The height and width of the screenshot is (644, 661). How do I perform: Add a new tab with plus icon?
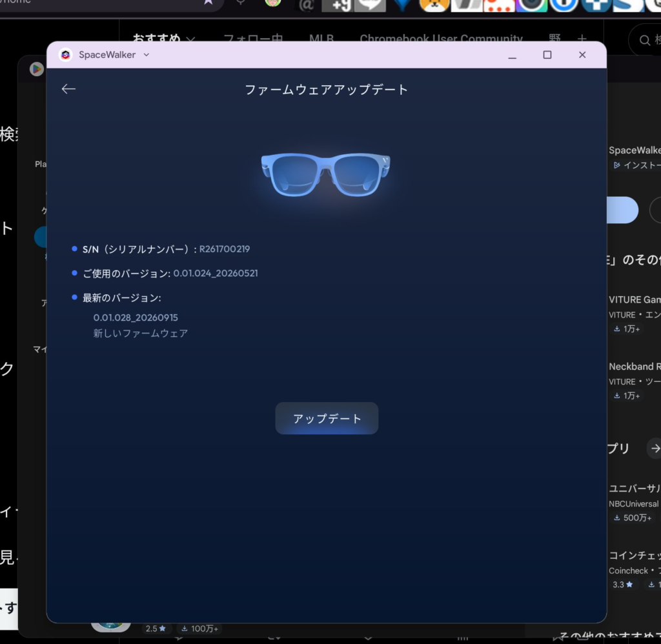click(582, 38)
